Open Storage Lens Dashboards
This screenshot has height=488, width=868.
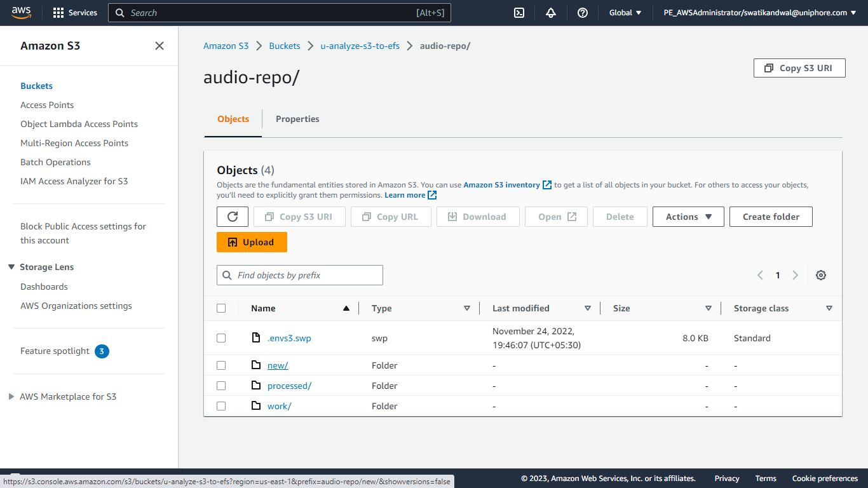pos(44,287)
